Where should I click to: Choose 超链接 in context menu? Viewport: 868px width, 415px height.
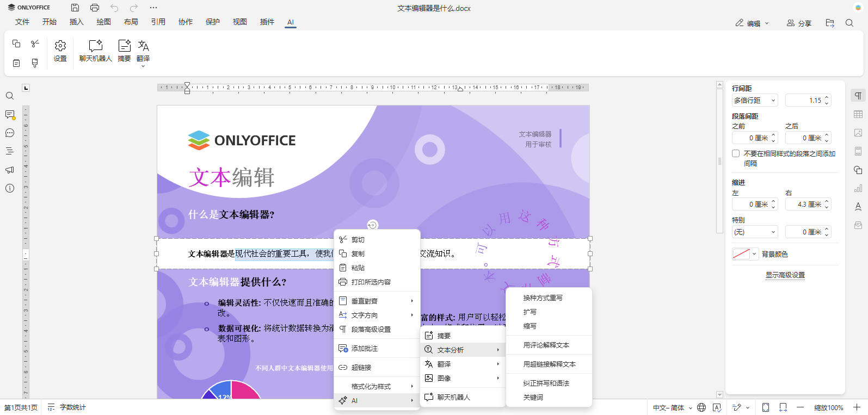pyautogui.click(x=377, y=367)
